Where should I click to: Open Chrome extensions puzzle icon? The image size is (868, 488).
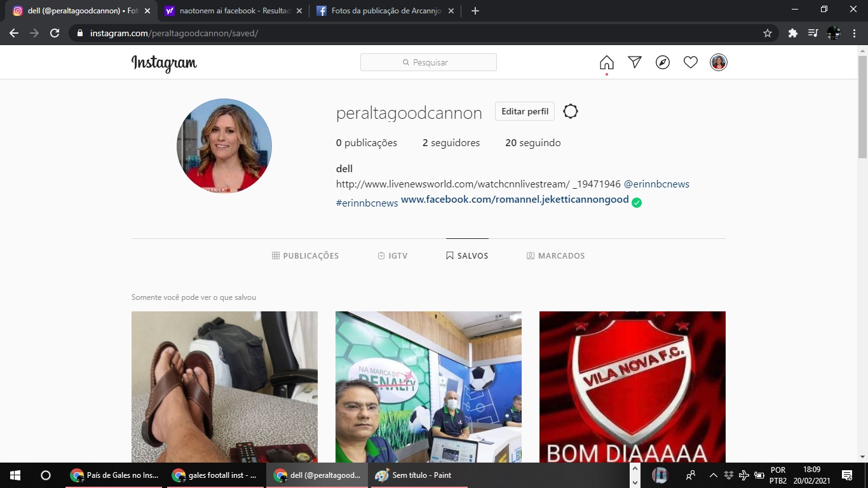pyautogui.click(x=793, y=33)
